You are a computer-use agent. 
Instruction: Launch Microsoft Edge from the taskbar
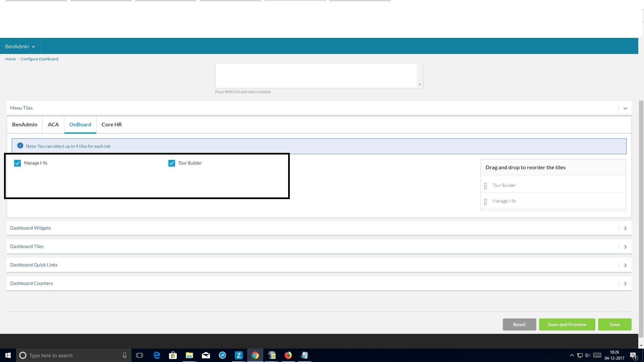(x=157, y=355)
